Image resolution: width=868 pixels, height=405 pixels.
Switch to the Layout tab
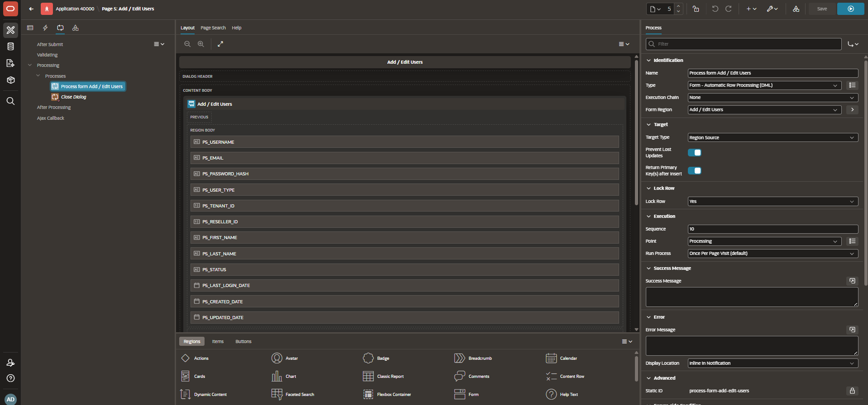click(x=187, y=28)
